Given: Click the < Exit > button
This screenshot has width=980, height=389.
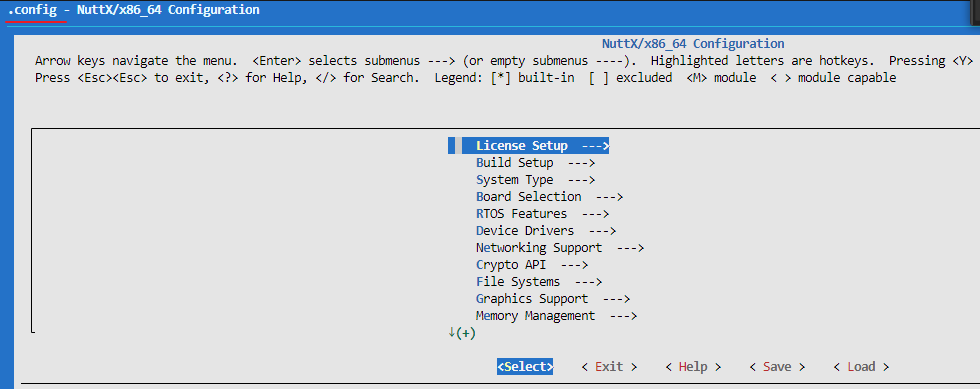Looking at the screenshot, I should point(609,366).
